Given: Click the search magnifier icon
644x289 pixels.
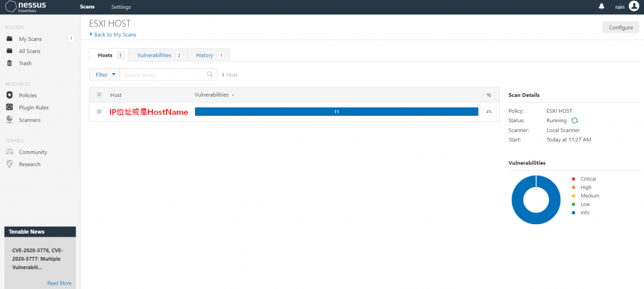Looking at the screenshot, I should pyautogui.click(x=210, y=74).
